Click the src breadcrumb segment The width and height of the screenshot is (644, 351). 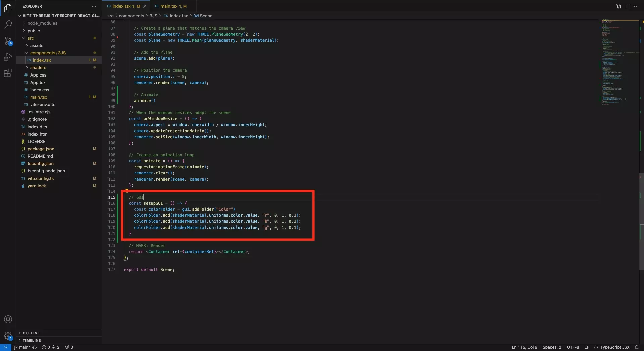tap(110, 16)
